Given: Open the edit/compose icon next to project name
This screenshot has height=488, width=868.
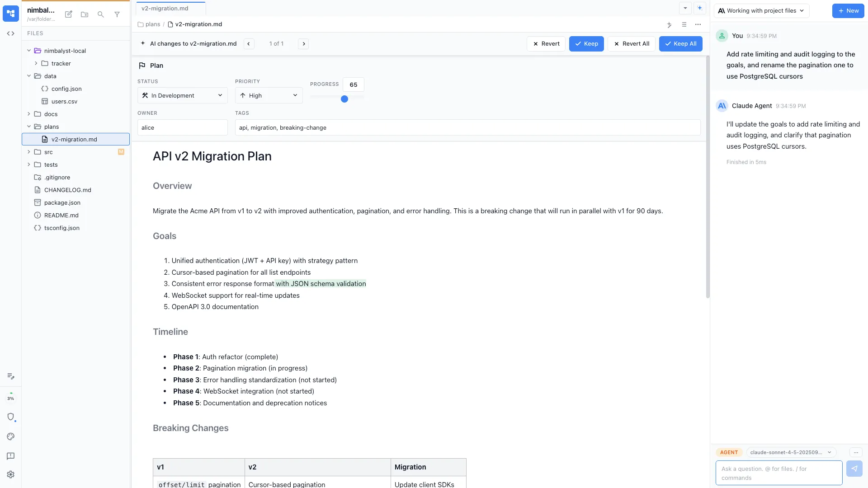Looking at the screenshot, I should pyautogui.click(x=68, y=14).
